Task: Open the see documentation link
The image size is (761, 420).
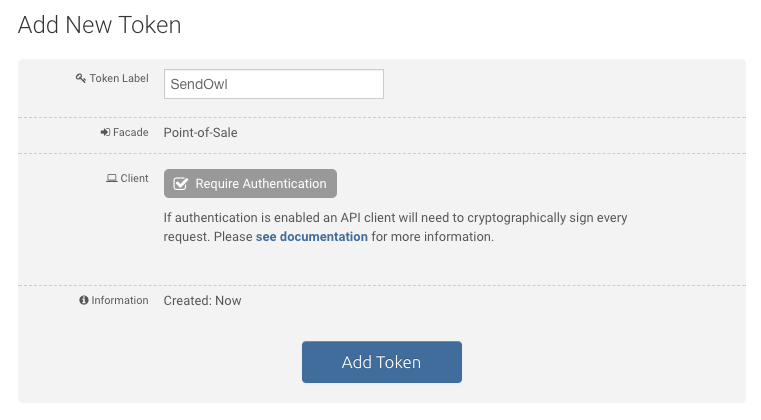Action: [311, 237]
